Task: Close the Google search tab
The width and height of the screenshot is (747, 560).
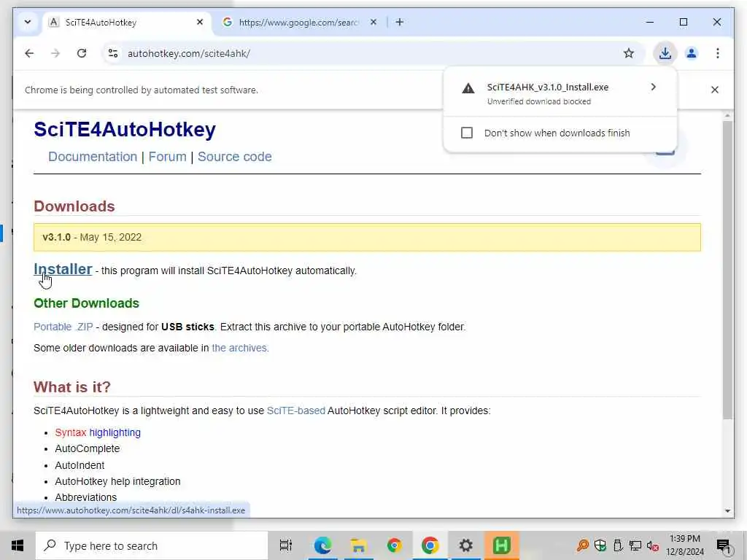Action: pyautogui.click(x=373, y=22)
